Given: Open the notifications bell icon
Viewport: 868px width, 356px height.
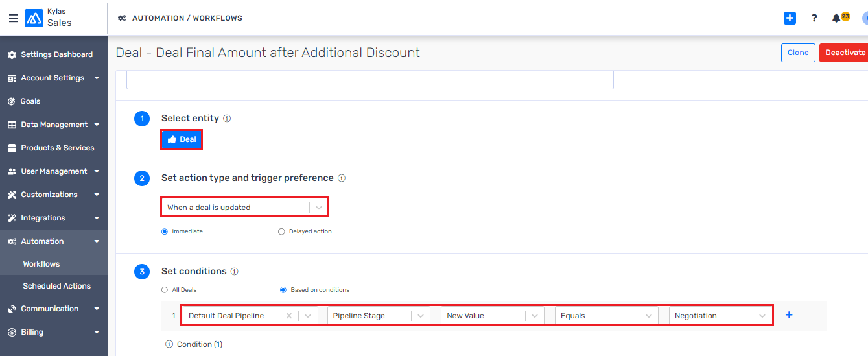Looking at the screenshot, I should pos(836,18).
